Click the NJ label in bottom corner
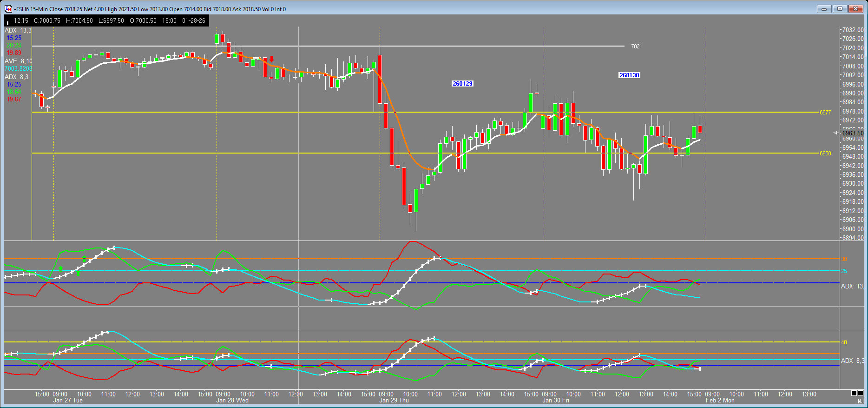The image size is (868, 408). tap(861, 401)
